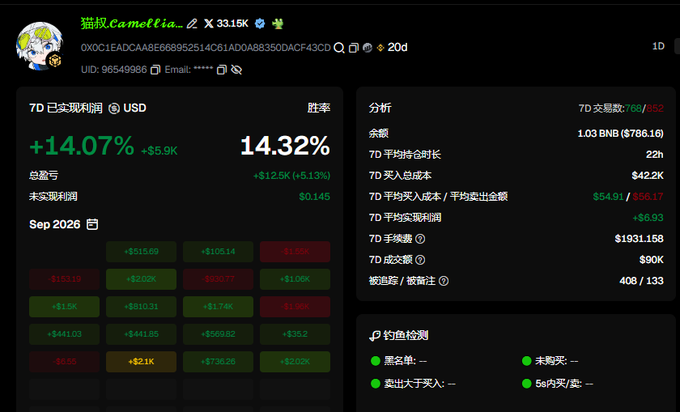Select the +$2.02K cell beside +$736.26
The image size is (680, 412).
pyautogui.click(x=295, y=362)
